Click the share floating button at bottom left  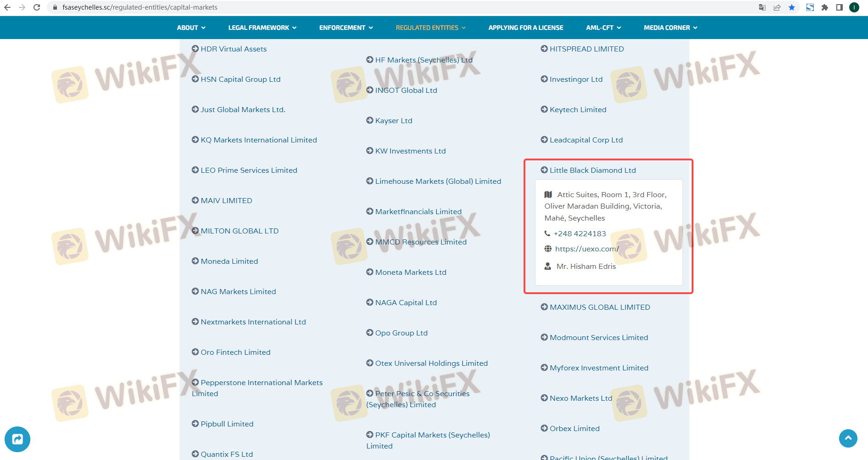click(17, 439)
